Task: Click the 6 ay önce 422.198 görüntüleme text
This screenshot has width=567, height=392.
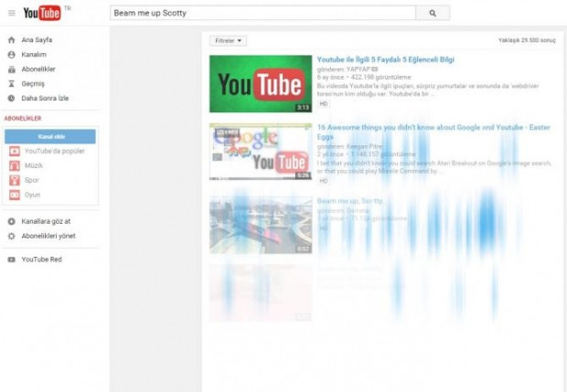Action: (x=364, y=77)
